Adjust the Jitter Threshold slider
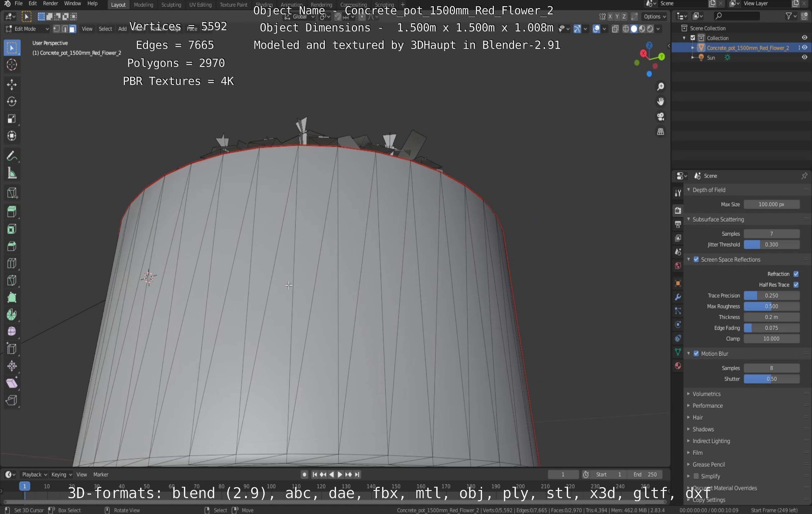 [x=772, y=245]
